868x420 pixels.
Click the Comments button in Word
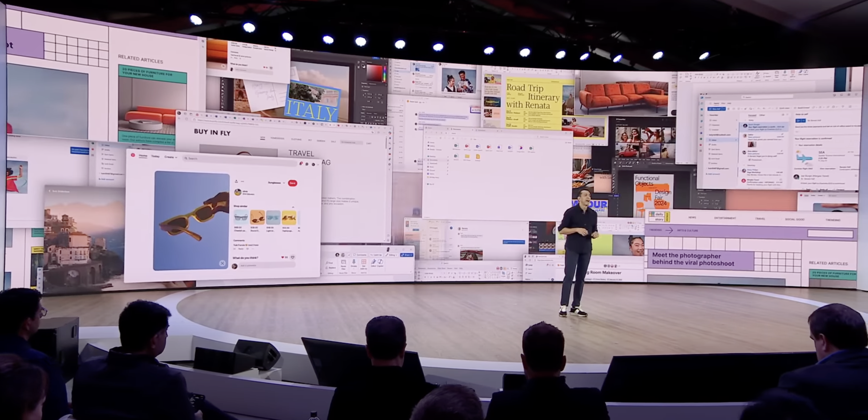click(360, 255)
